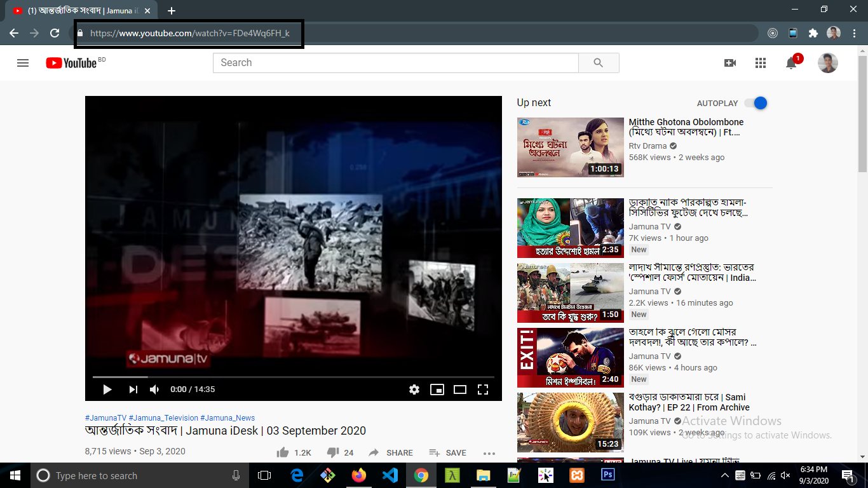Open Task View on the taskbar

(264, 475)
